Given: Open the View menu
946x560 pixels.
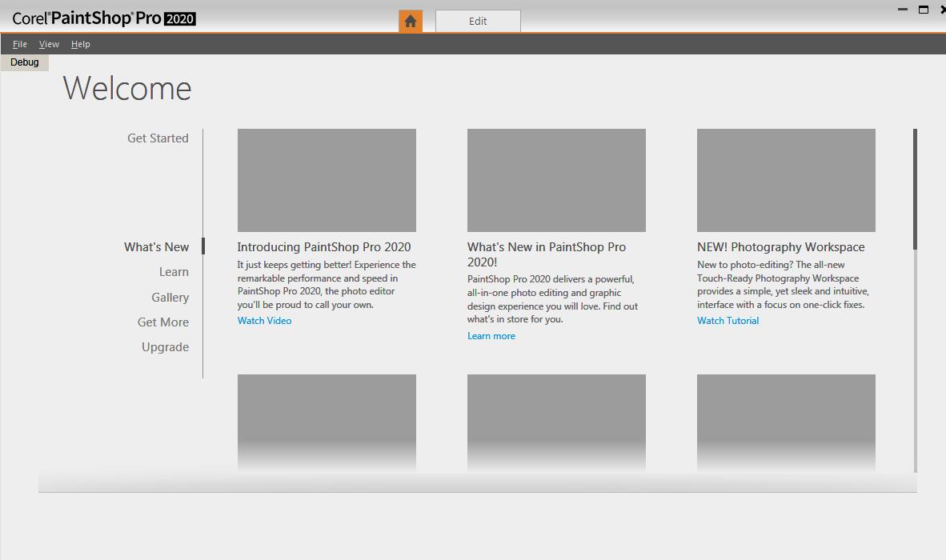Looking at the screenshot, I should click(49, 44).
